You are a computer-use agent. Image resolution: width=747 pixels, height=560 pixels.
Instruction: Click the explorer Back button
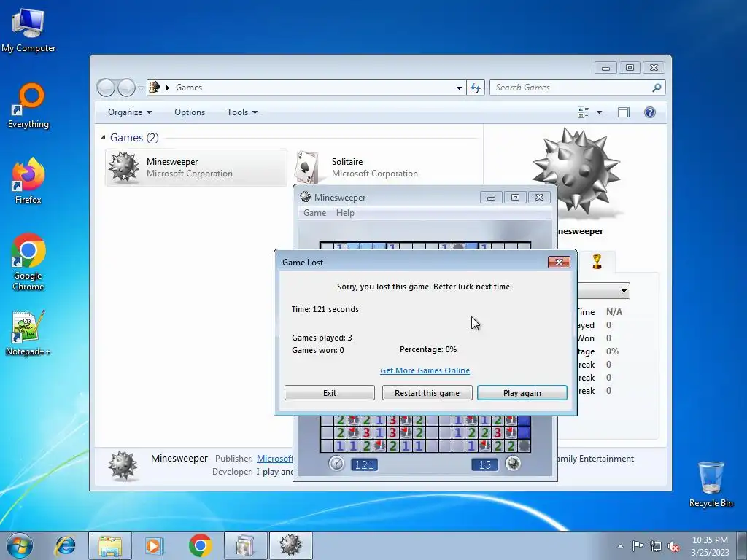click(106, 87)
